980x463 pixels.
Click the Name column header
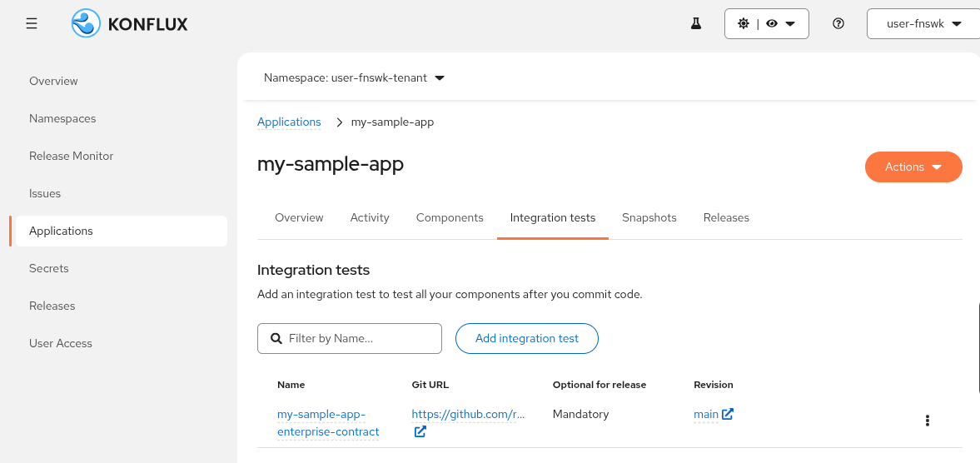pyautogui.click(x=291, y=385)
